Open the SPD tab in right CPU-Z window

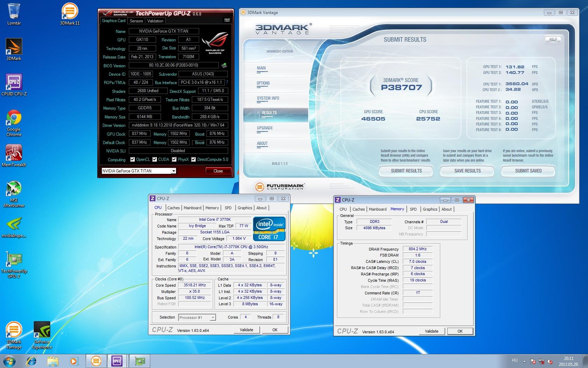(413, 209)
